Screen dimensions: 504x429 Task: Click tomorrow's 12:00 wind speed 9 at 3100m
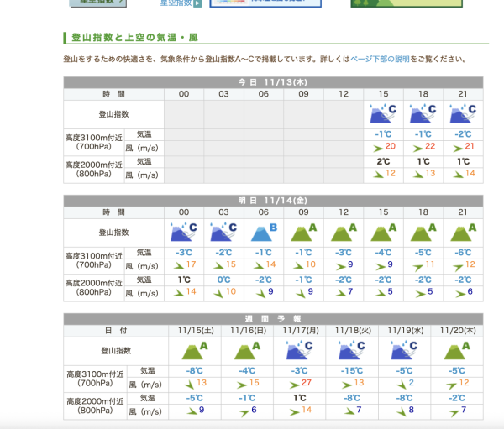(350, 264)
